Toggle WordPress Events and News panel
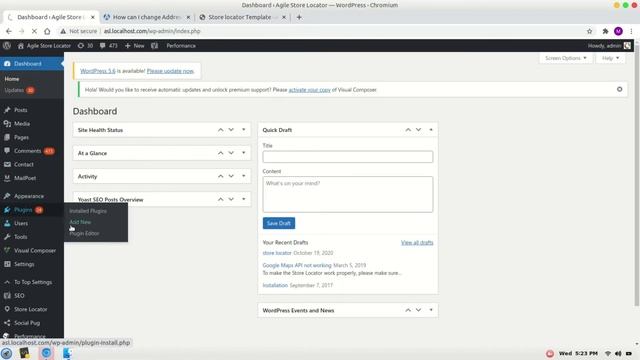Viewport: 640px width, 360px height. click(431, 310)
